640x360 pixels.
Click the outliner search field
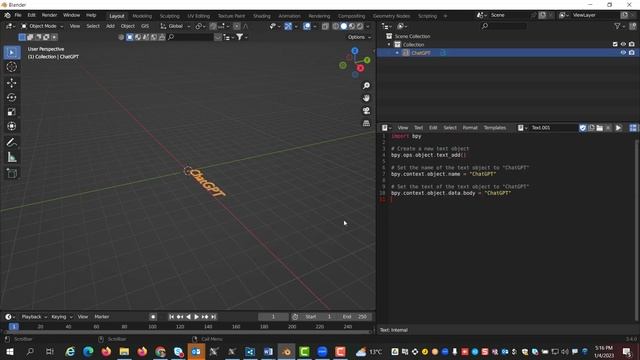[x=504, y=26]
